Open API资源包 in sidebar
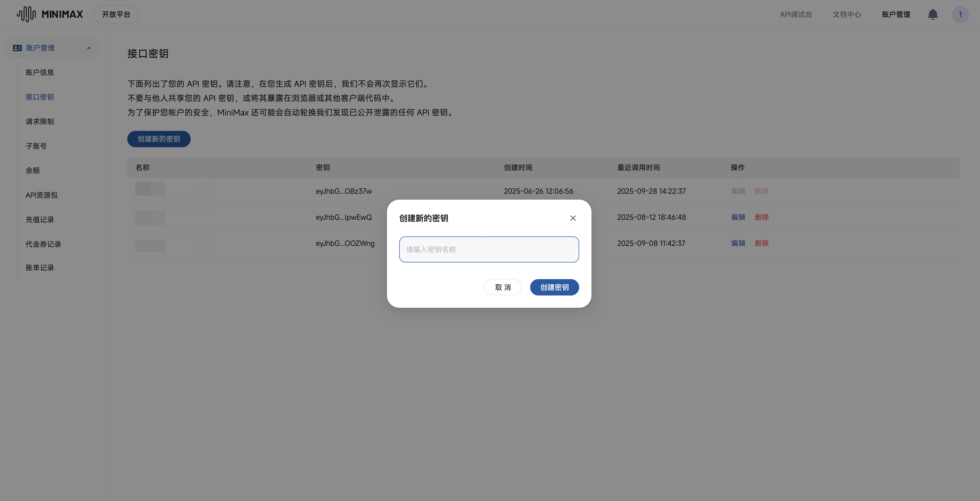Viewport: 980px width, 501px height. 41,195
